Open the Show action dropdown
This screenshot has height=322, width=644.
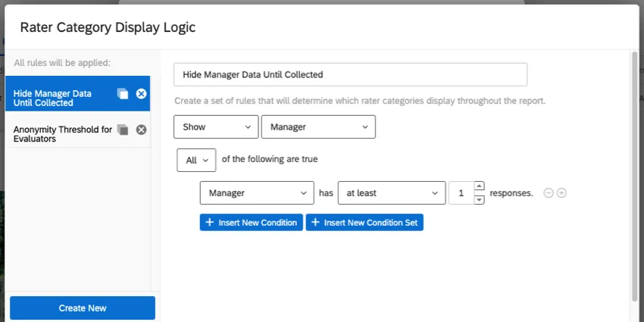pos(216,127)
